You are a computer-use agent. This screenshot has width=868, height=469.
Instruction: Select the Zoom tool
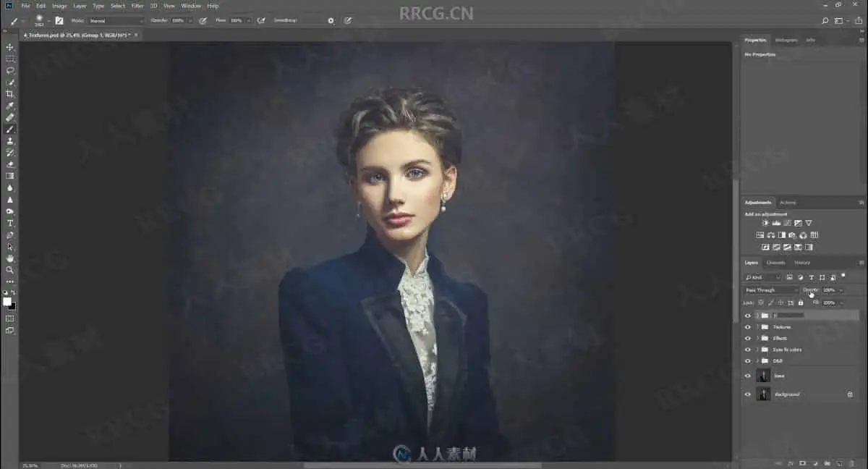coord(10,269)
